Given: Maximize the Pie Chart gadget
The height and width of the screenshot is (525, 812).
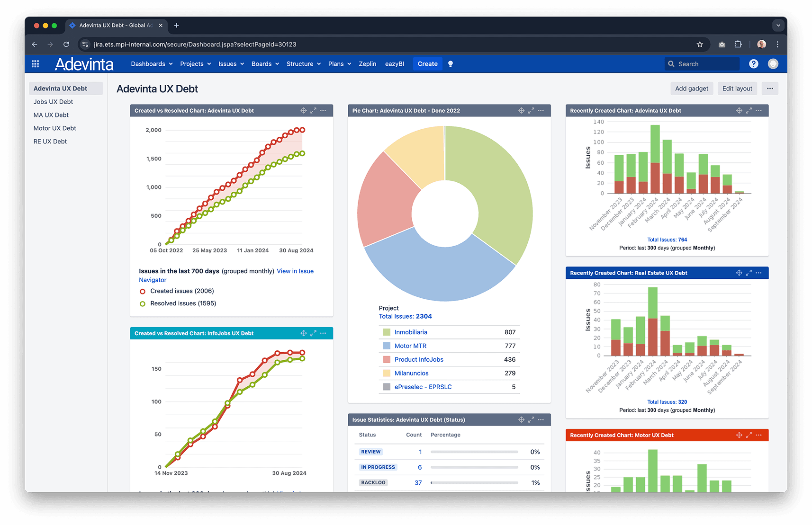Looking at the screenshot, I should click(x=531, y=110).
